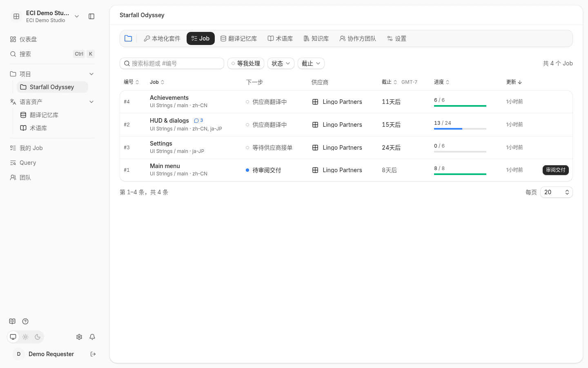Viewport: 588px width, 368px height.
Task: Click the Main menu progress bar
Action: point(460,174)
